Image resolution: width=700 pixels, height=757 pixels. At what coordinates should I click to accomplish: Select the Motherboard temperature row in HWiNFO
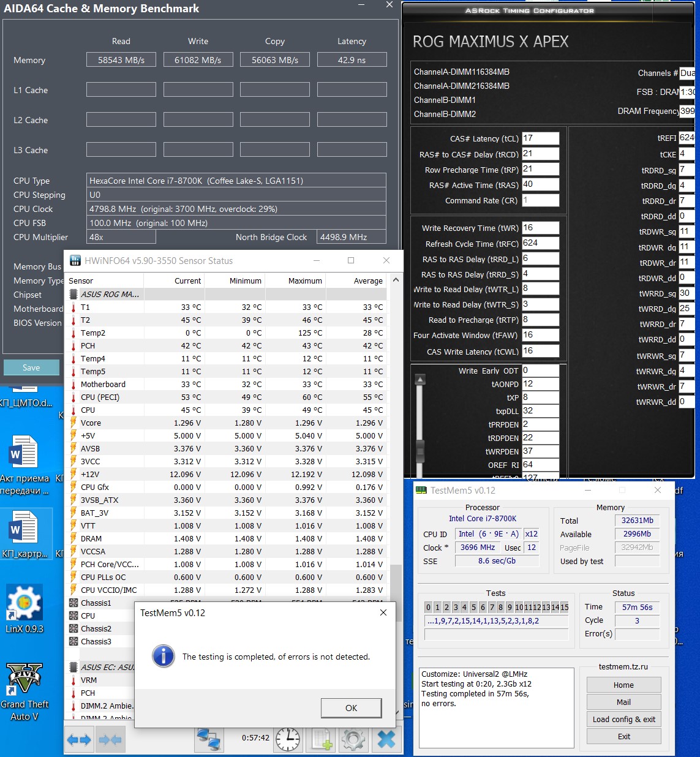(x=227, y=384)
